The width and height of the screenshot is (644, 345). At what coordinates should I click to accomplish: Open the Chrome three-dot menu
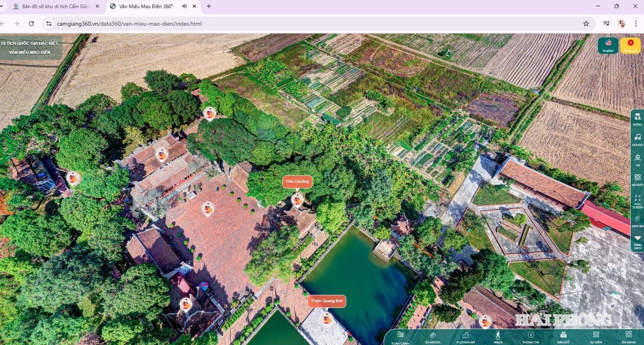coord(635,24)
